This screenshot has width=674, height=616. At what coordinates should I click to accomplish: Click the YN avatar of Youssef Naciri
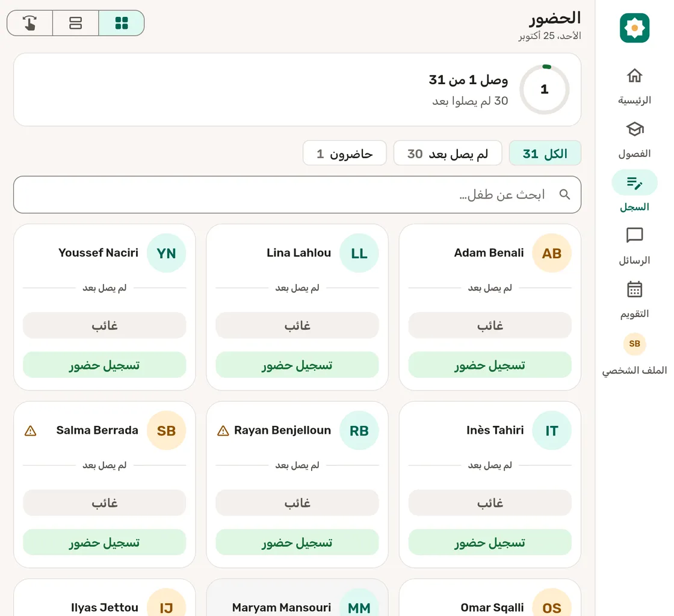(166, 253)
